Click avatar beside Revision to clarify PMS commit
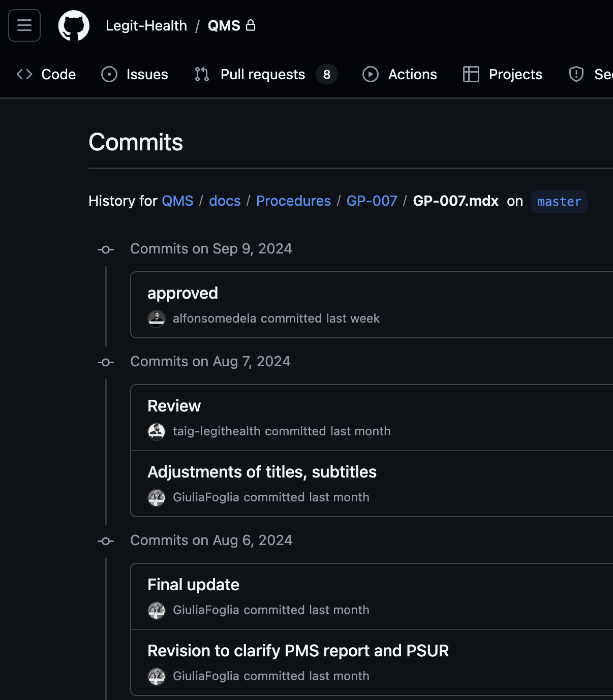Viewport: 613px width, 700px height. [x=157, y=676]
